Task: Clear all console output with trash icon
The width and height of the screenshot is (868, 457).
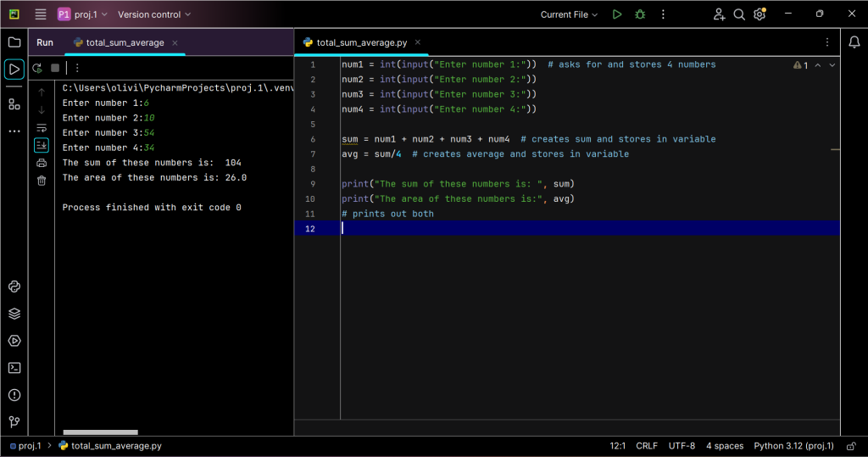Action: coord(42,181)
